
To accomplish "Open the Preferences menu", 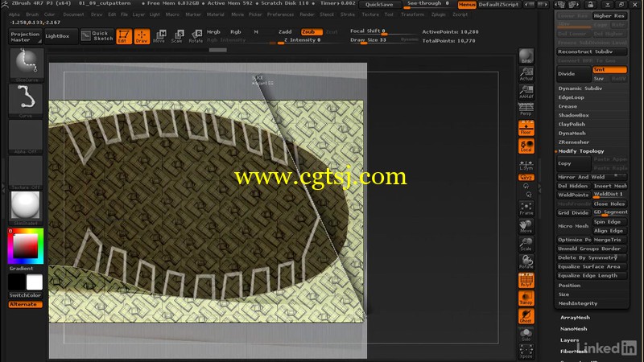I will [x=280, y=14].
